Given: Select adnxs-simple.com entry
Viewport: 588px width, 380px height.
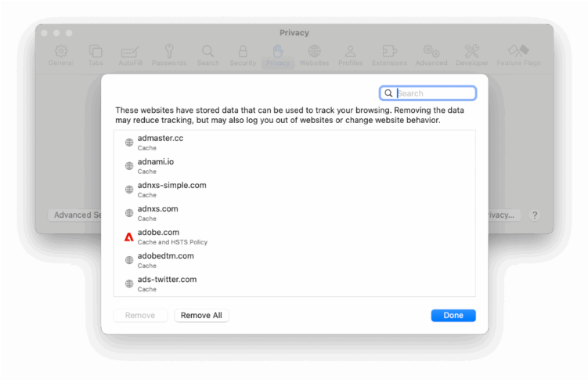Looking at the screenshot, I should pyautogui.click(x=294, y=190).
